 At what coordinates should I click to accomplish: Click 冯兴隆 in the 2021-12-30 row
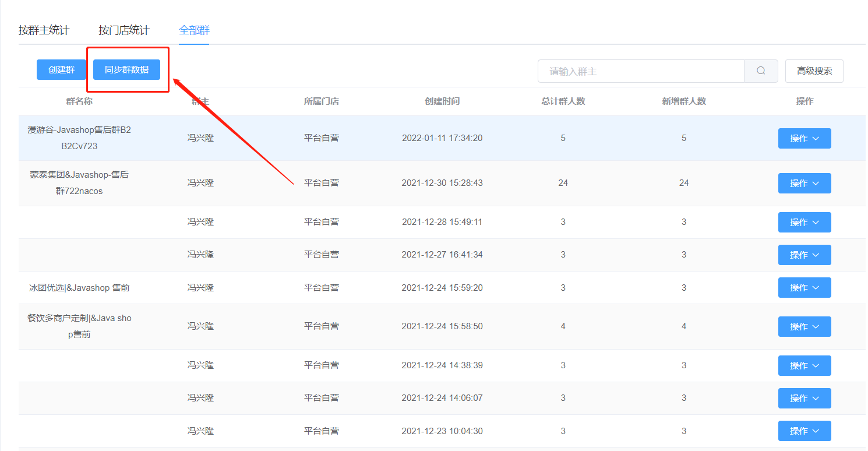(200, 182)
